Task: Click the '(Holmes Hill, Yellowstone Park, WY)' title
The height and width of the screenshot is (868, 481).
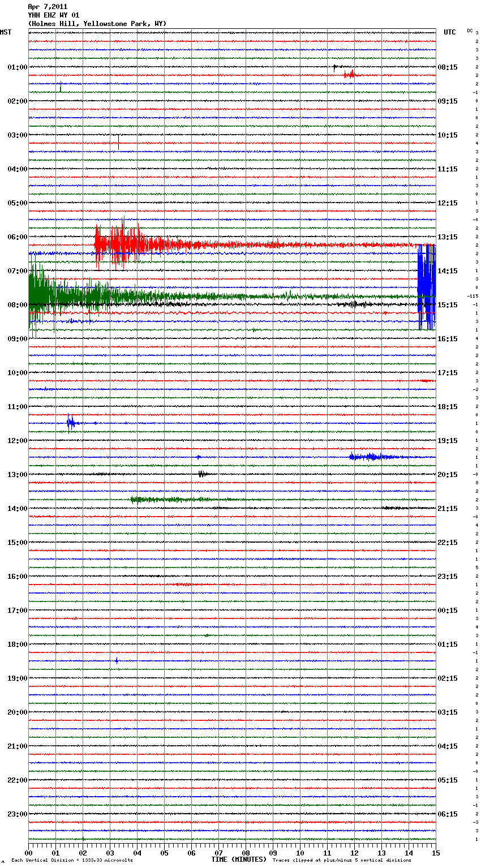Action: pos(97,24)
